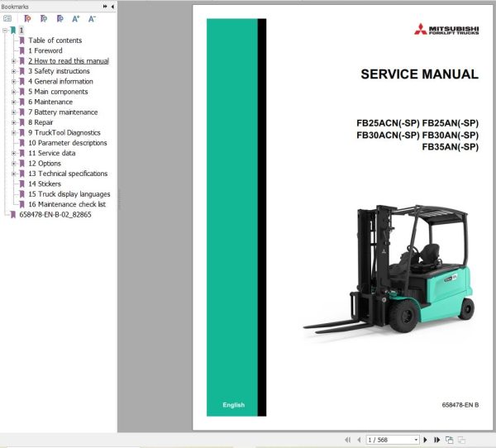Image resolution: width=496 pixels, height=448 pixels.
Task: Go to 5 Main components bookmark
Action: click(58, 92)
